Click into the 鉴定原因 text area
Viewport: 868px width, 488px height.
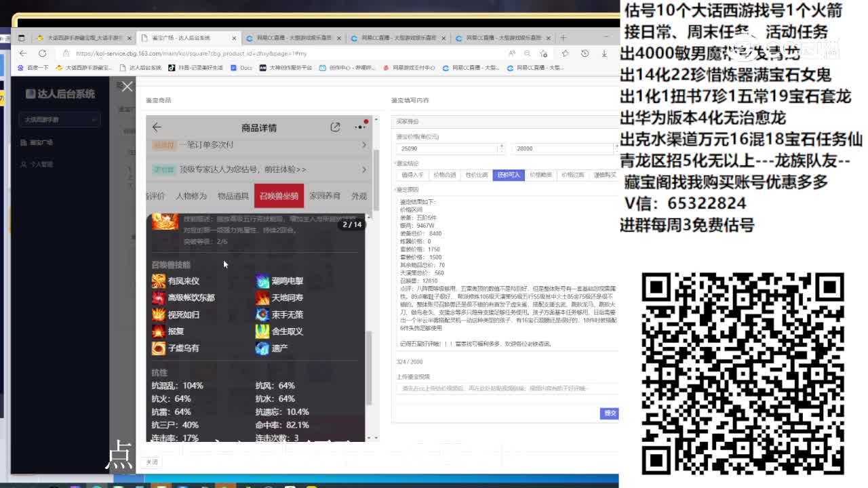[x=507, y=273]
